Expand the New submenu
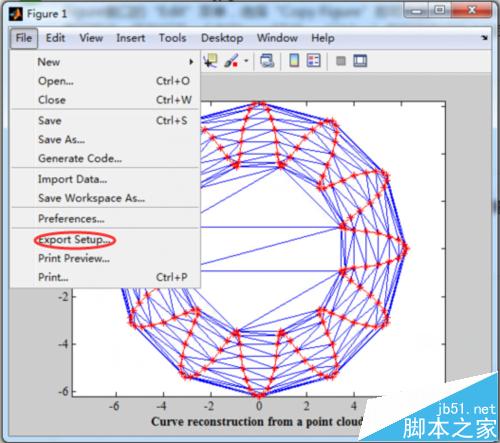 coord(105,62)
